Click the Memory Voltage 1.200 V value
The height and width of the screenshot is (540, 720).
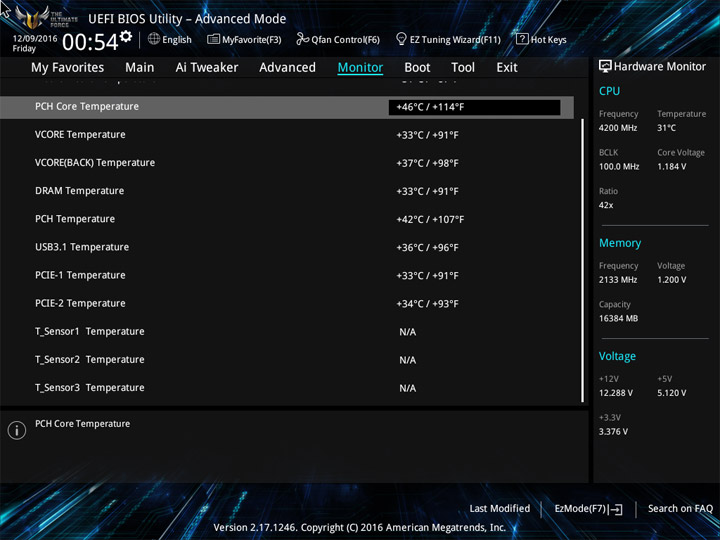tap(671, 280)
